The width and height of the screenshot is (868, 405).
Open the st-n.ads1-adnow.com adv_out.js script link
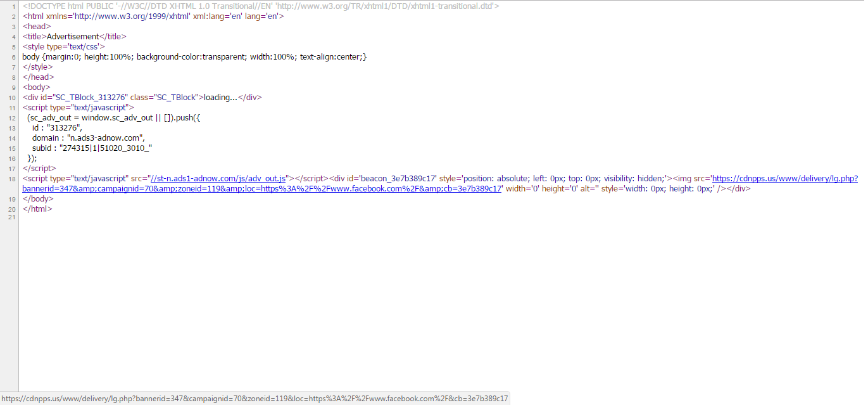coord(218,179)
